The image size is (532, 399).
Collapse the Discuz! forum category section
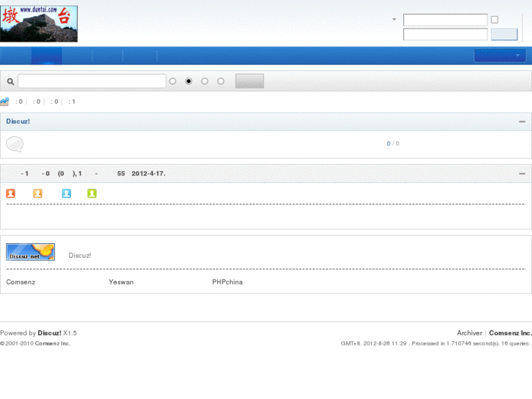[522, 122]
